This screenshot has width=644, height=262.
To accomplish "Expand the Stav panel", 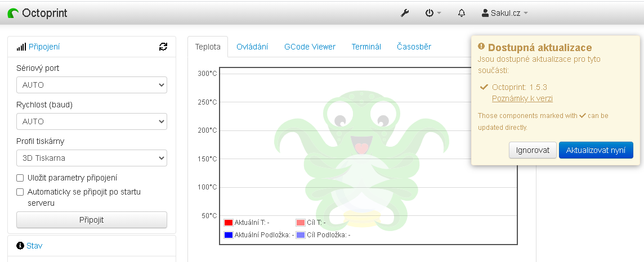I will pos(34,246).
